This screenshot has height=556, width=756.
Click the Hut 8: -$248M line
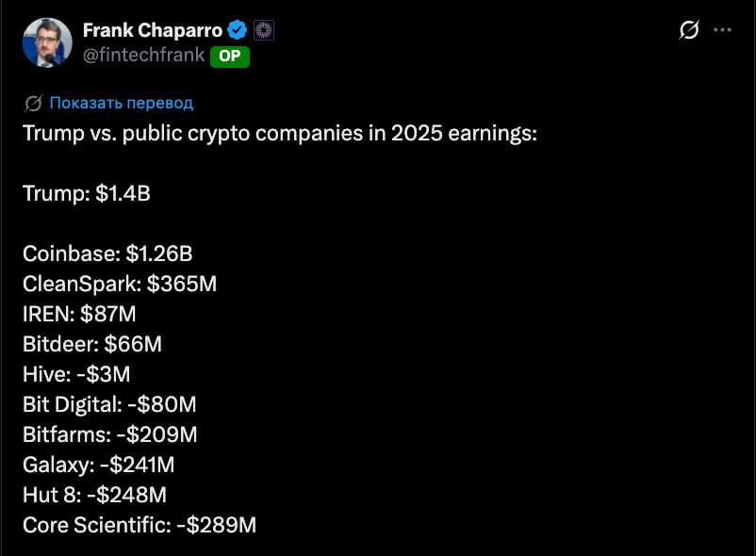94,495
